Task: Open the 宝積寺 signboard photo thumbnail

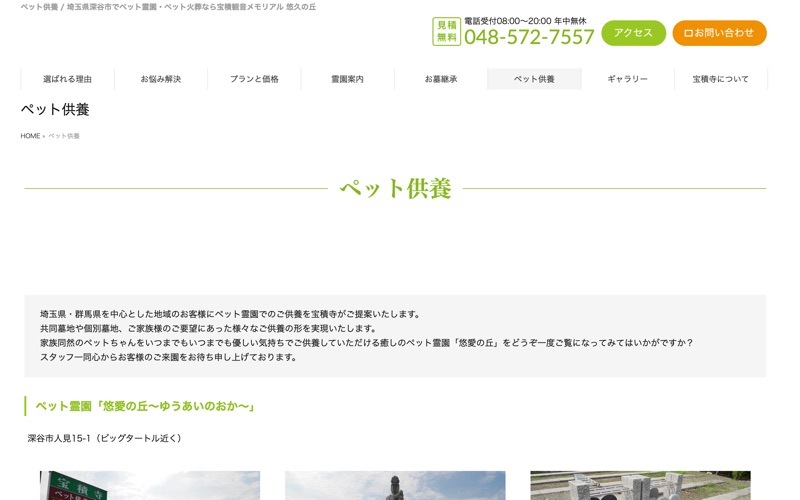Action: 150,485
